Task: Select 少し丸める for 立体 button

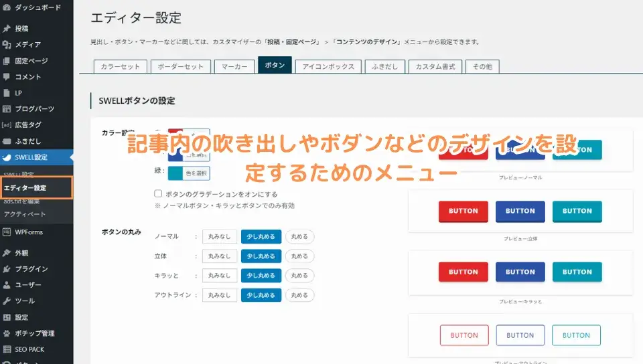Action: (x=261, y=256)
